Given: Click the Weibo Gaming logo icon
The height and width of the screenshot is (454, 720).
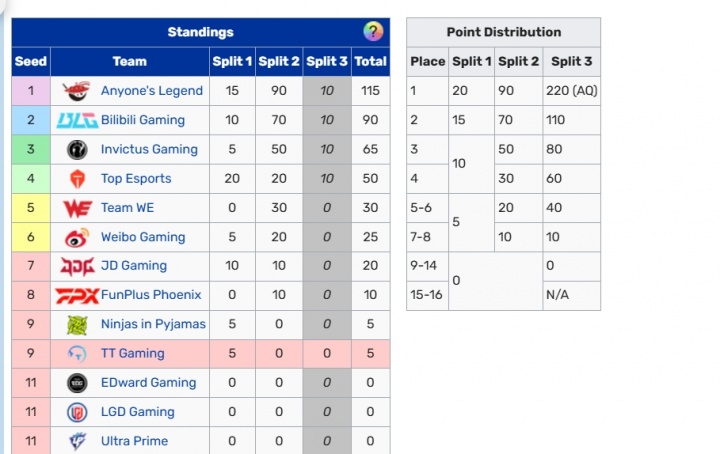Looking at the screenshot, I should tap(77, 237).
